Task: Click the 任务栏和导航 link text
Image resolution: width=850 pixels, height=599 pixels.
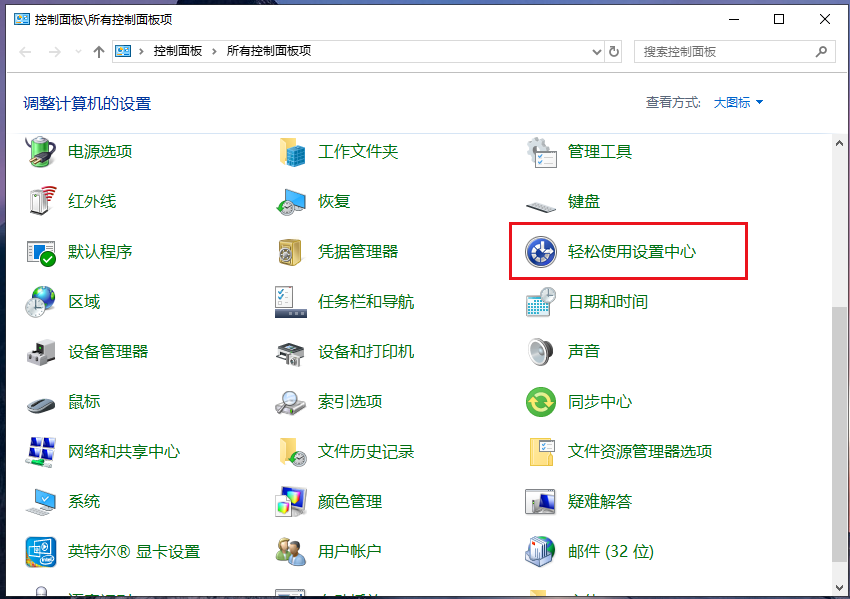Action: pyautogui.click(x=366, y=302)
